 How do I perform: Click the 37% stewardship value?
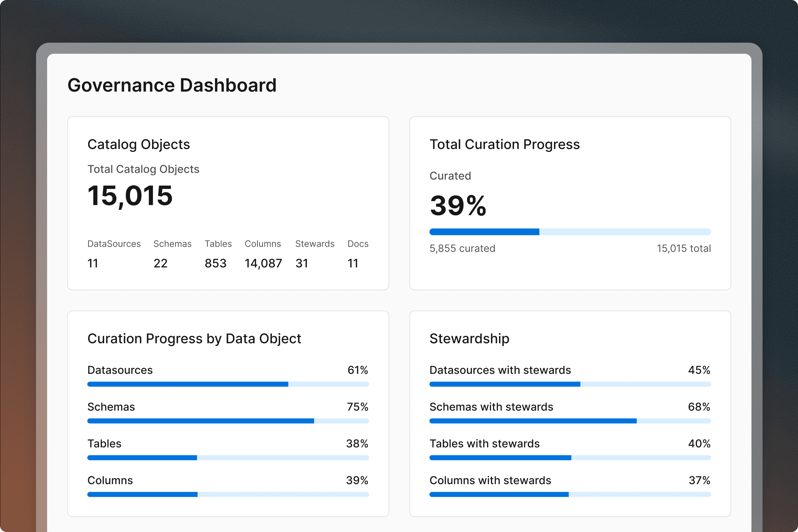pyautogui.click(x=700, y=480)
